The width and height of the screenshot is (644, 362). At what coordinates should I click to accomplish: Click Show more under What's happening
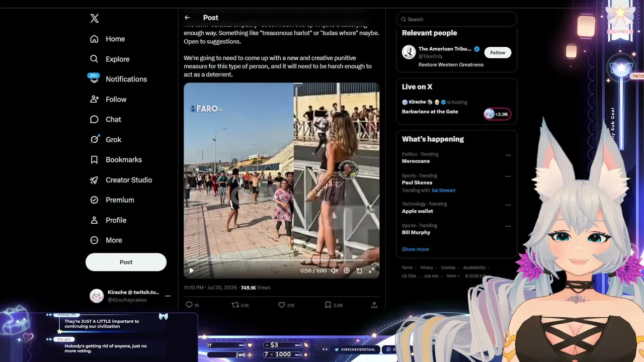[415, 249]
